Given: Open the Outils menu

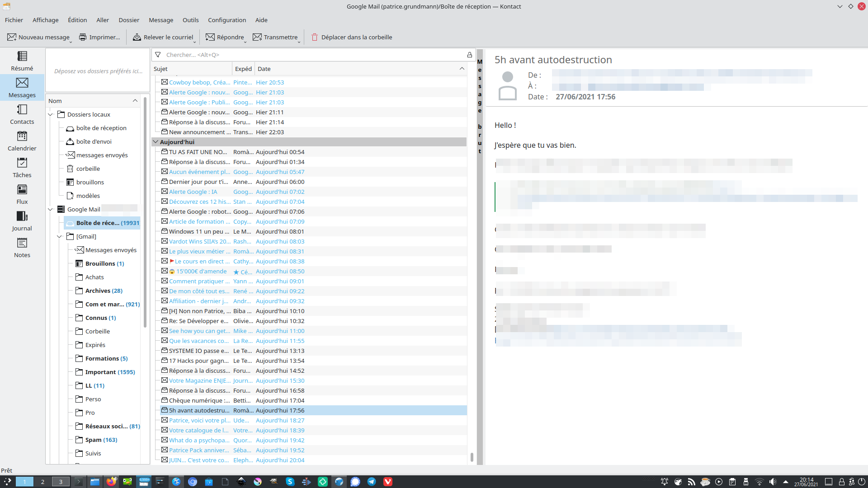Looking at the screenshot, I should 190,20.
